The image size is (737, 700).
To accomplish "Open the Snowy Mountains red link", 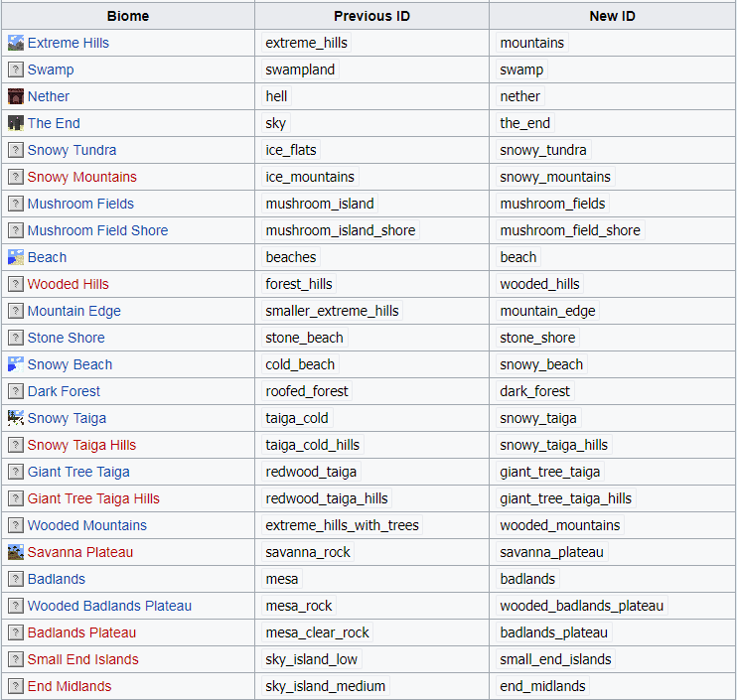I will point(82,177).
